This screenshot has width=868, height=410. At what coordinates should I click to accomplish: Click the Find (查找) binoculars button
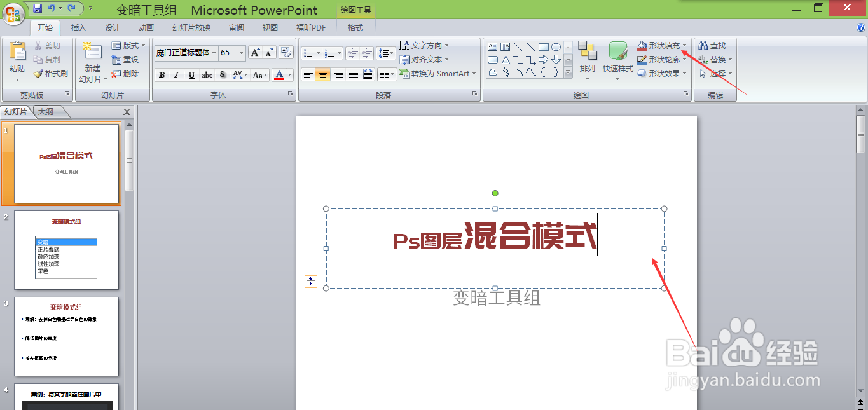[712, 45]
